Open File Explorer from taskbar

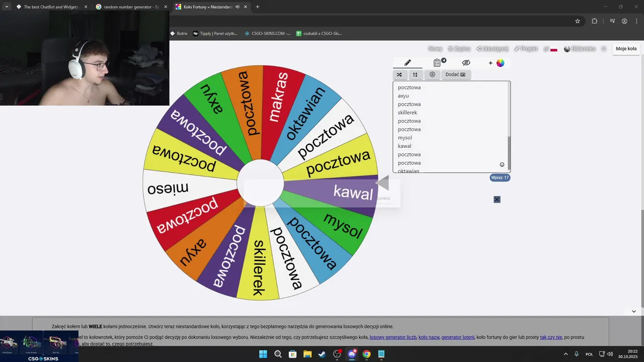[x=307, y=354]
